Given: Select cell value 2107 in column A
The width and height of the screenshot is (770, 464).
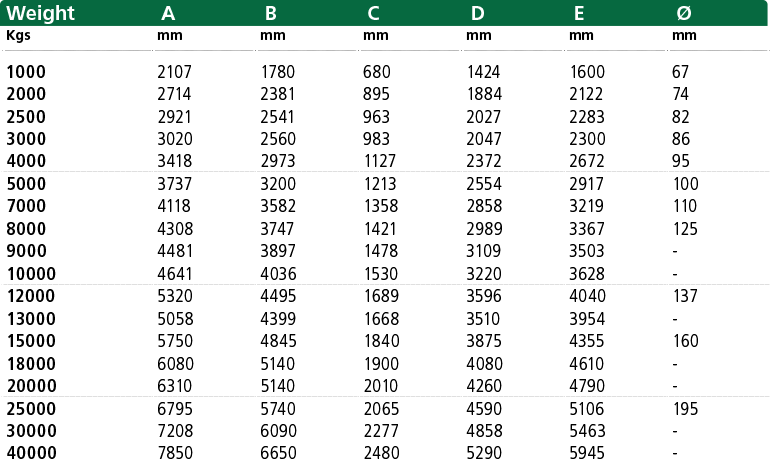Looking at the screenshot, I should pos(174,72).
